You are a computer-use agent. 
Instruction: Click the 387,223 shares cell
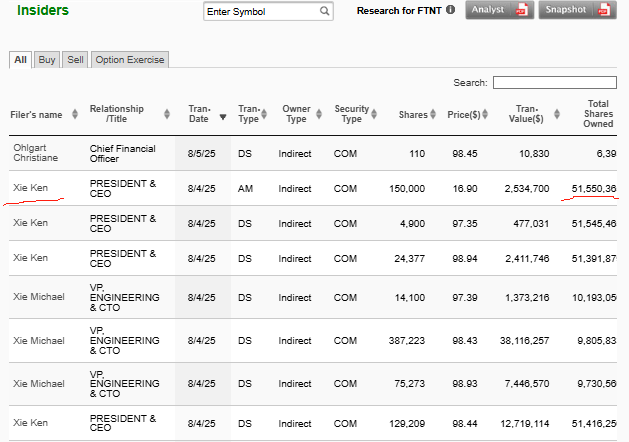(406, 341)
